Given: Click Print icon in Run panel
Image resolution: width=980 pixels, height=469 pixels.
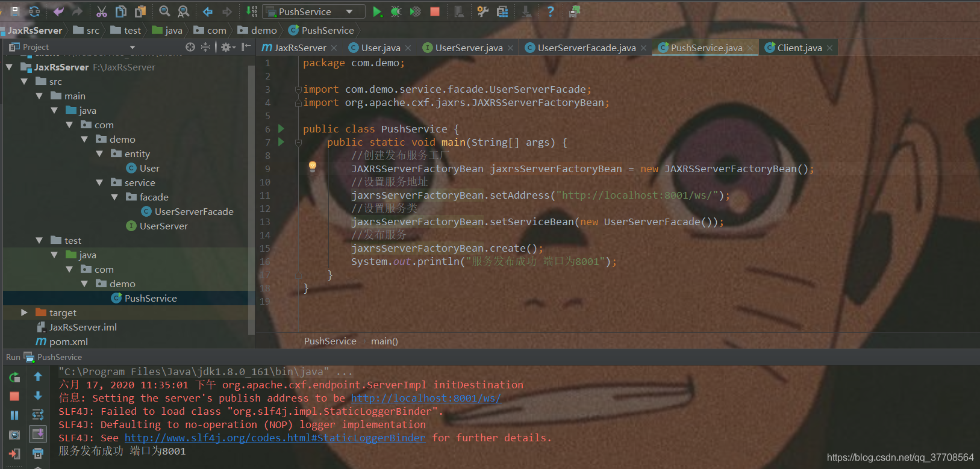Looking at the screenshot, I should (38, 453).
